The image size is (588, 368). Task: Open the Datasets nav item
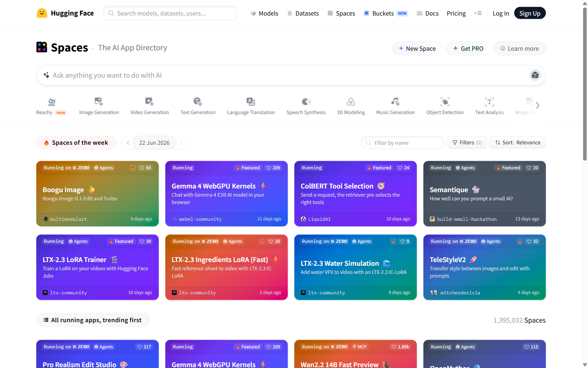click(303, 13)
